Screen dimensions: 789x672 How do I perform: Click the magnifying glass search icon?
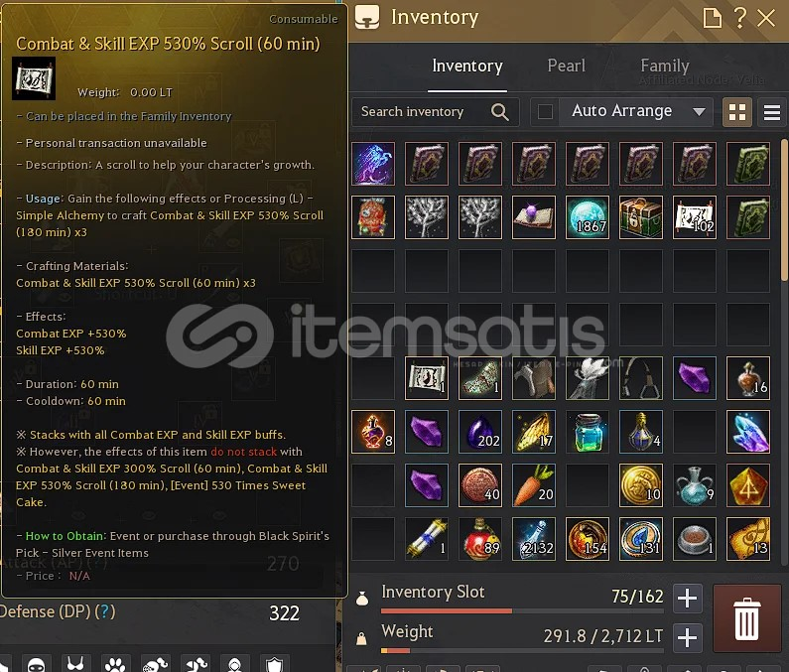click(x=499, y=112)
